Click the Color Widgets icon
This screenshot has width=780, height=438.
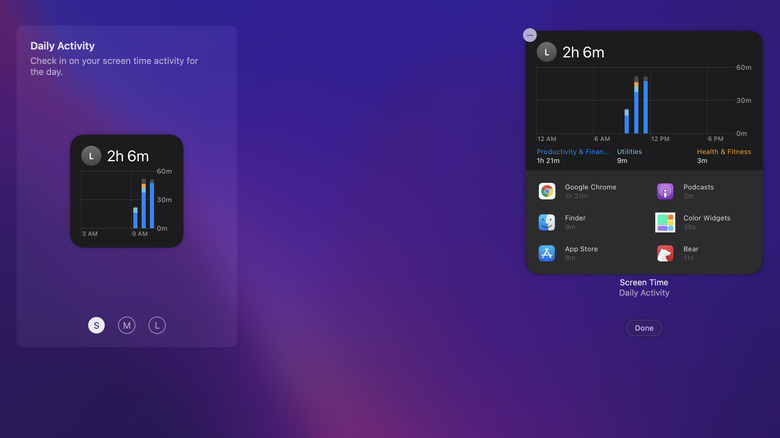(665, 222)
